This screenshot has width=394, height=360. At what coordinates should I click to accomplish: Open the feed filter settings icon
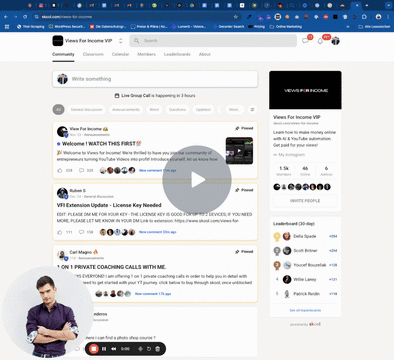252,109
